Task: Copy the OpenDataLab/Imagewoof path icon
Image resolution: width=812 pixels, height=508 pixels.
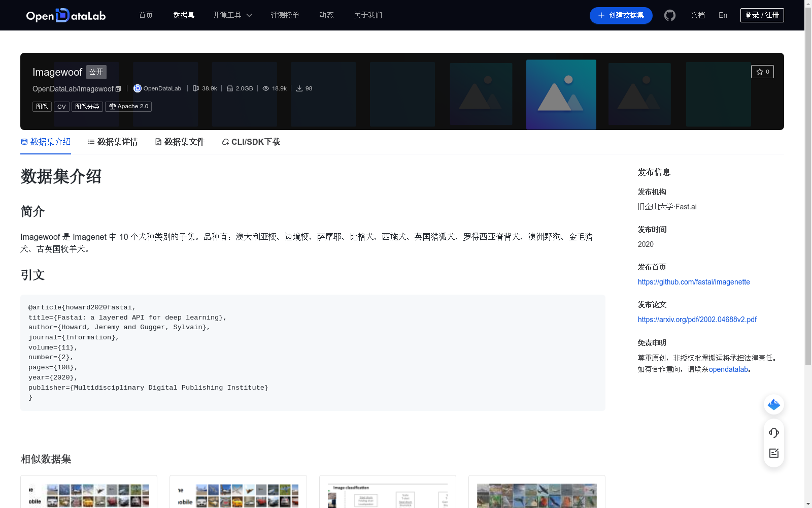Action: [x=118, y=89]
